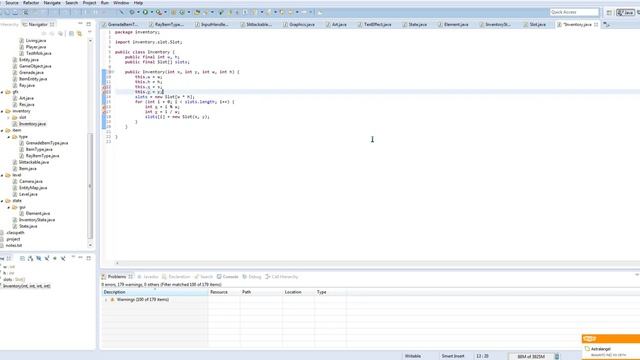Minimize the Navigator view panel
The width and height of the screenshot is (640, 360).
[x=80, y=24]
